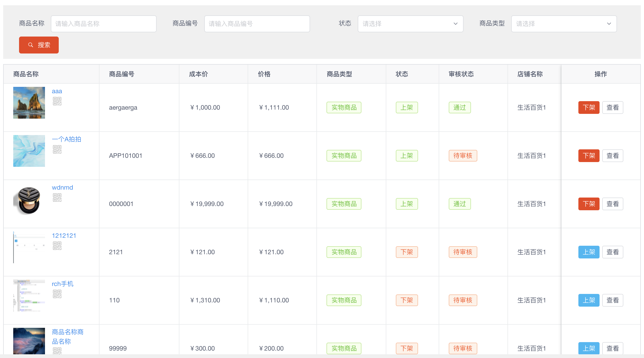Open product link 商品名称商品名称

point(68,337)
